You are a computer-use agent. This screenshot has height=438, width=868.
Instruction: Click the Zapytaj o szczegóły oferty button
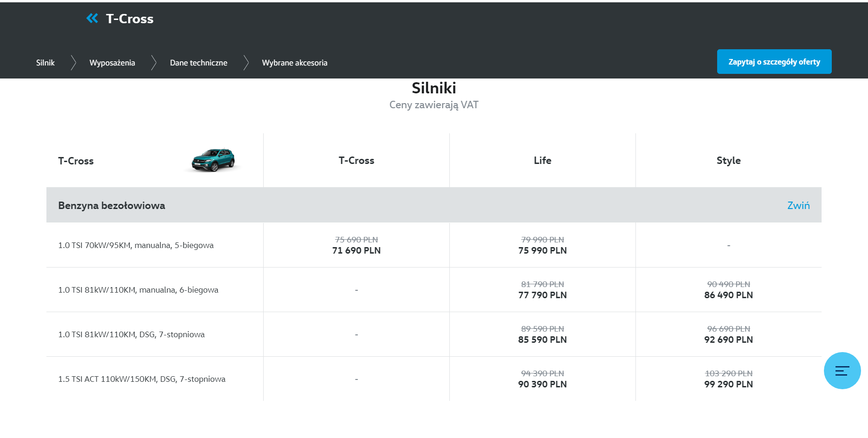[x=774, y=61]
